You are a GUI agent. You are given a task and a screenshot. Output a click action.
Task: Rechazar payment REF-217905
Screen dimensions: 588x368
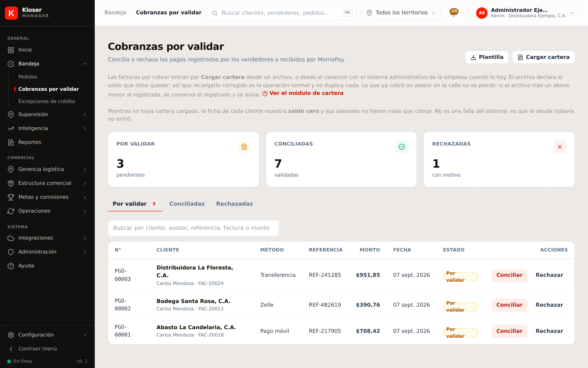[x=549, y=331]
